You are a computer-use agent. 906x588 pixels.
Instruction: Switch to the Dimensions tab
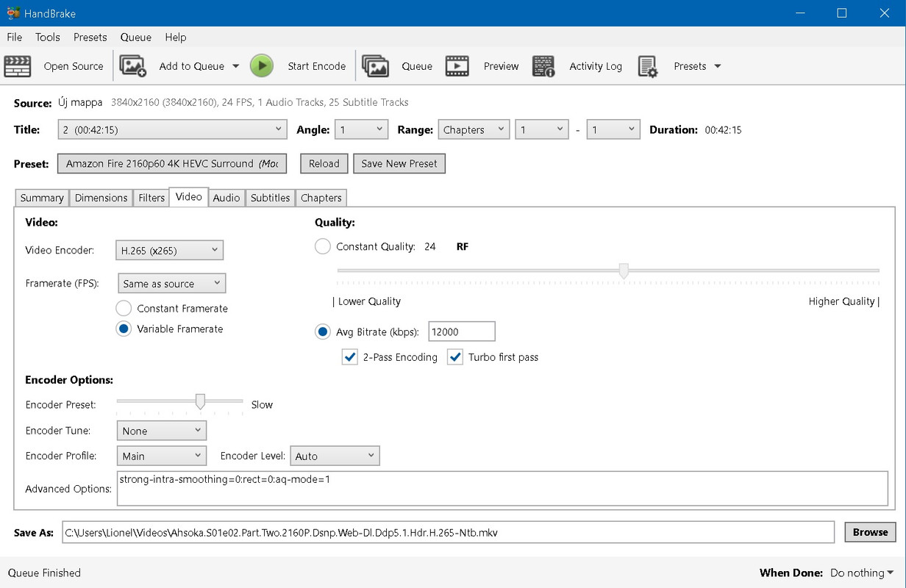coord(101,198)
